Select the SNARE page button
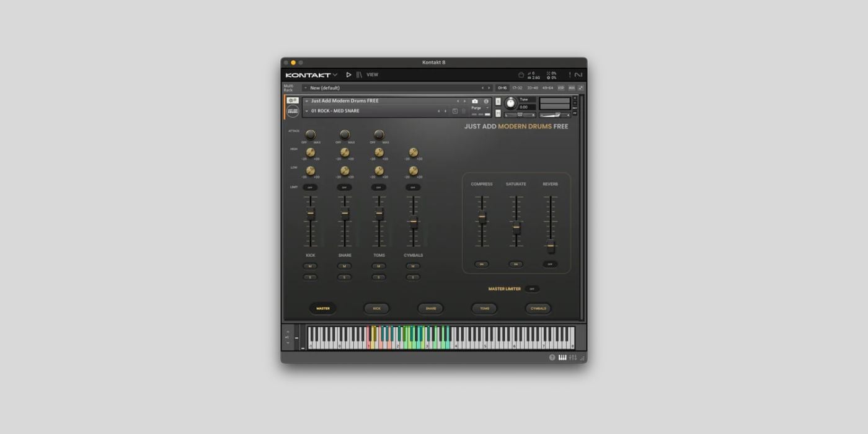Screen dimensions: 868x434 430,309
